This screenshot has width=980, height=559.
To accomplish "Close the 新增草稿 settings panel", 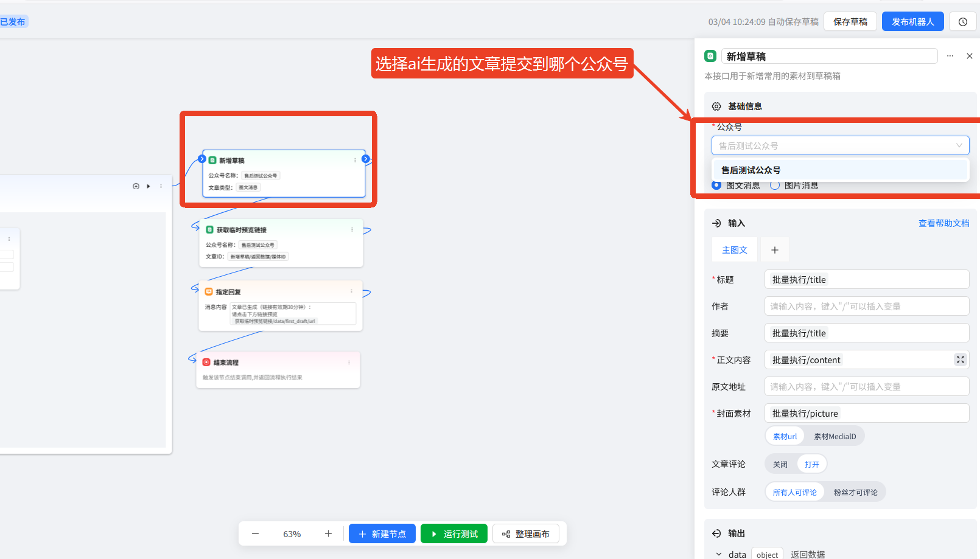I will coord(970,56).
